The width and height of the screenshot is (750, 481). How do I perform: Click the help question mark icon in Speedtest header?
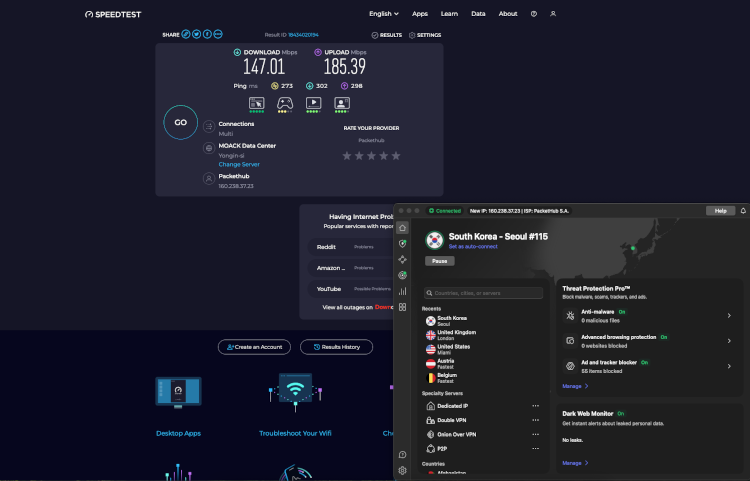click(x=533, y=14)
